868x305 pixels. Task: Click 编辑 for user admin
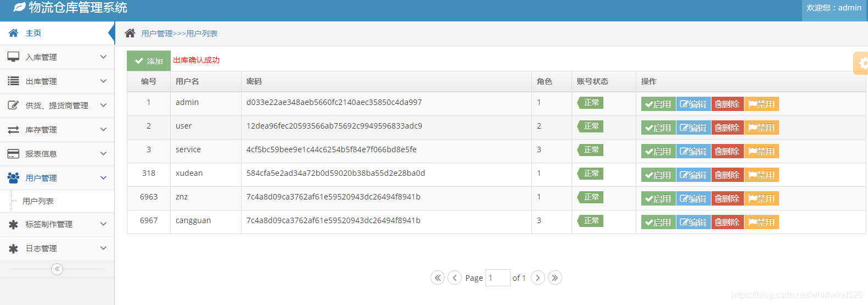point(693,104)
